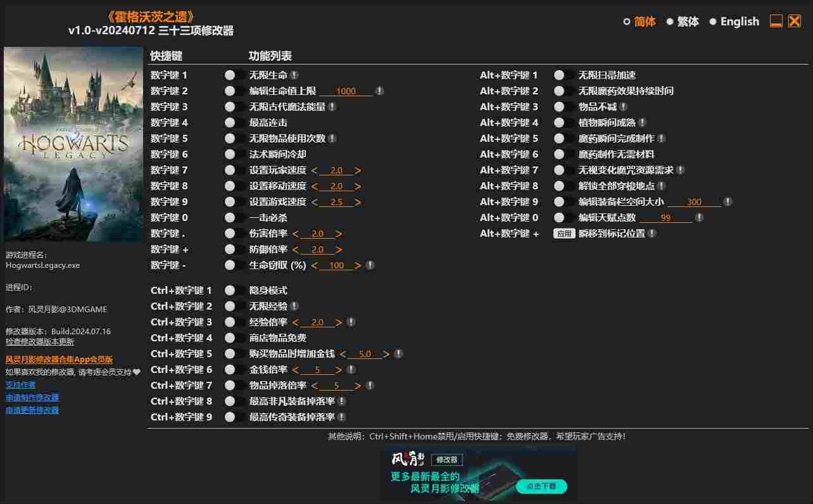Increase 伤害倍率 with right arrow
The image size is (813, 504).
click(x=339, y=234)
